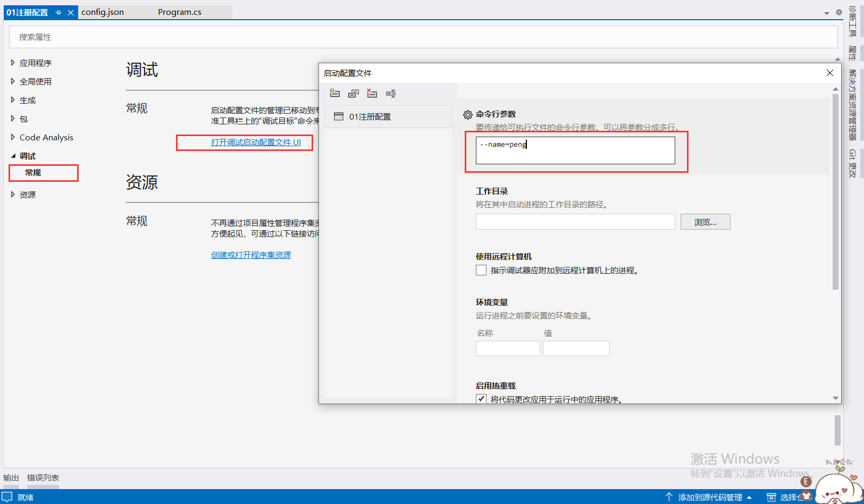864x504 pixels.
Task: Create a new launch profile
Action: 334,94
